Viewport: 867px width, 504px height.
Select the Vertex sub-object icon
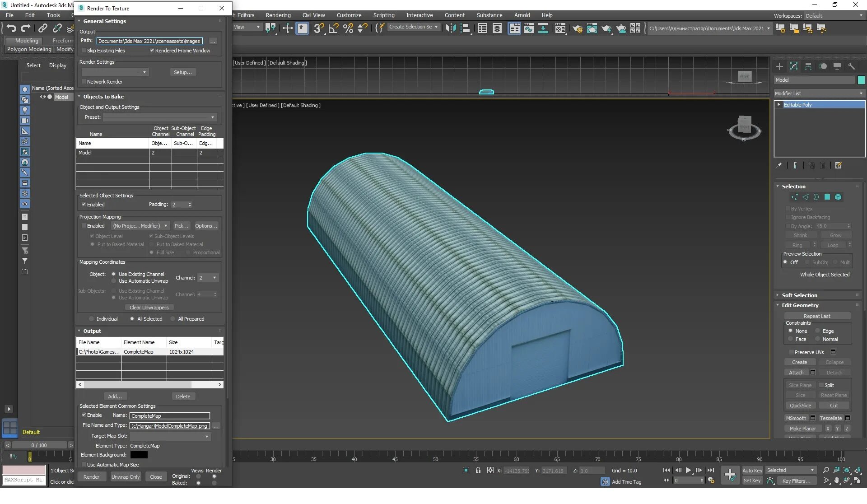point(794,197)
